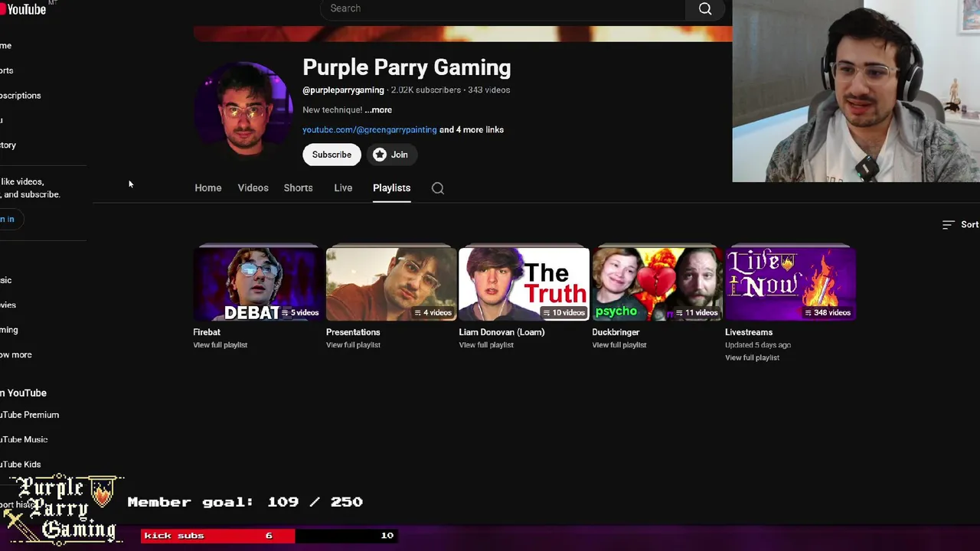
Task: Open the Sort menu icon
Action: click(948, 224)
